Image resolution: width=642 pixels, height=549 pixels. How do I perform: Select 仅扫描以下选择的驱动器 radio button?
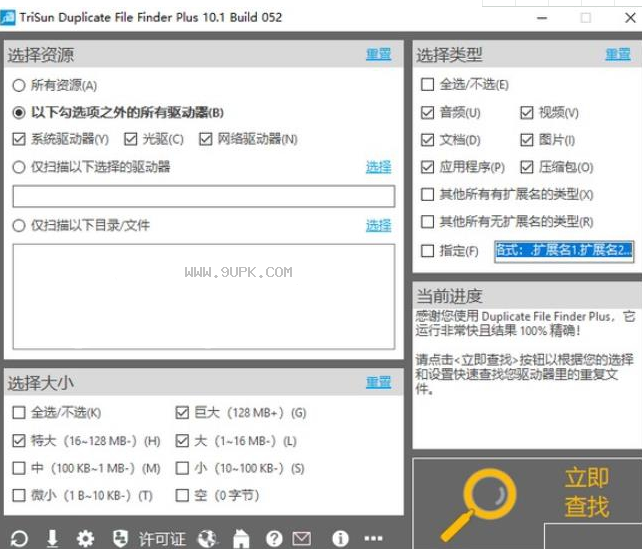19,167
